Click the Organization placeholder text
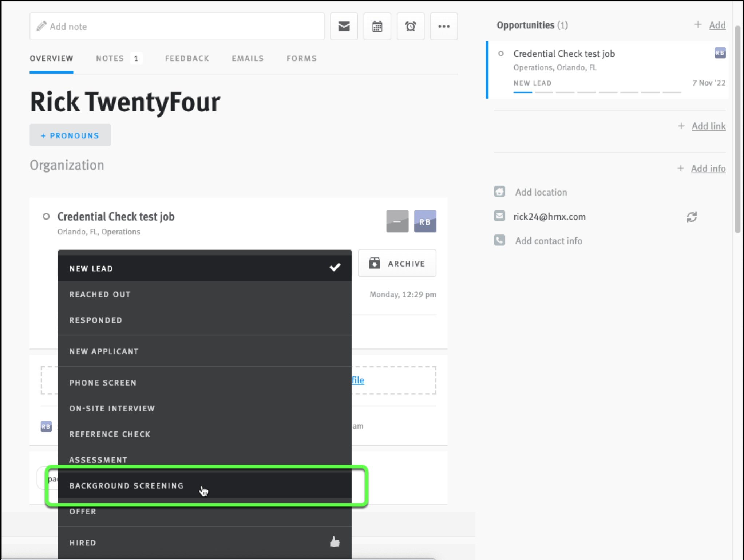This screenshot has height=560, width=744. pyautogui.click(x=67, y=165)
